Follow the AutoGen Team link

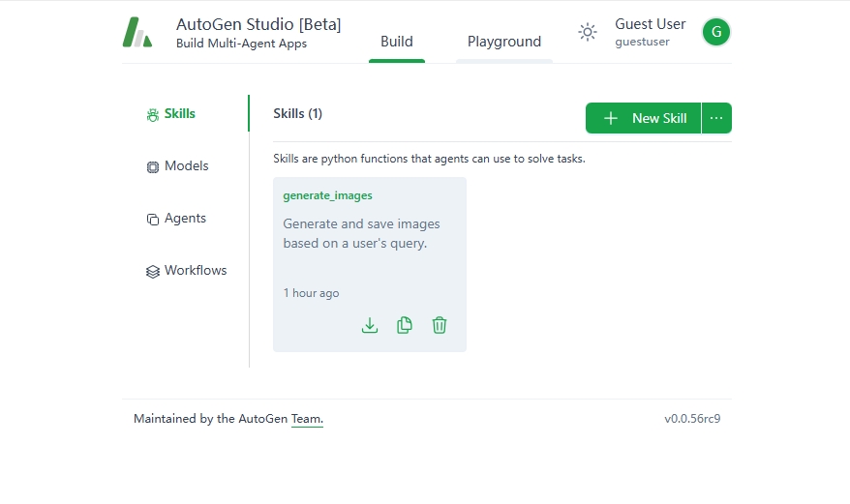307,419
